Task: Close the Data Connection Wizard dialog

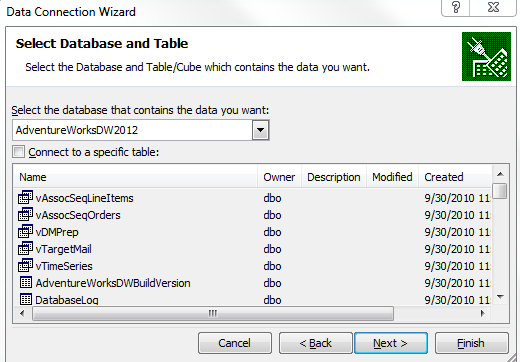Action: (493, 7)
